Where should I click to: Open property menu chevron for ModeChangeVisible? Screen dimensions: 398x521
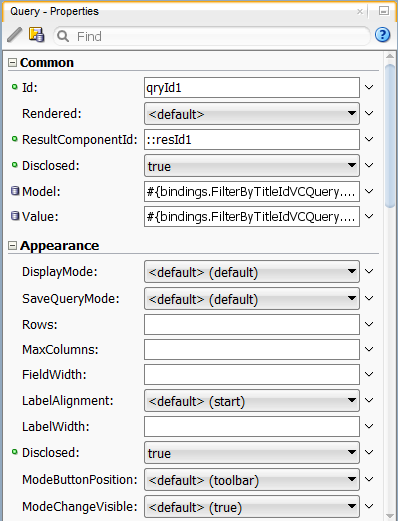pos(369,506)
